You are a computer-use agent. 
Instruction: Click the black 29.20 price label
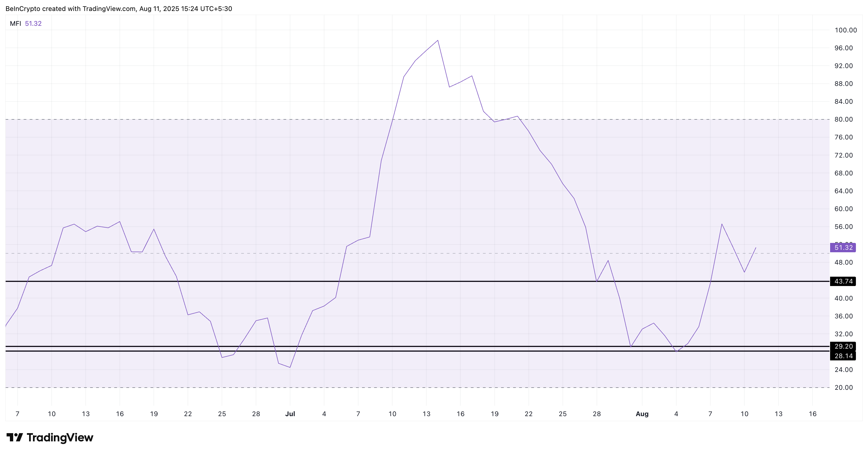click(843, 346)
